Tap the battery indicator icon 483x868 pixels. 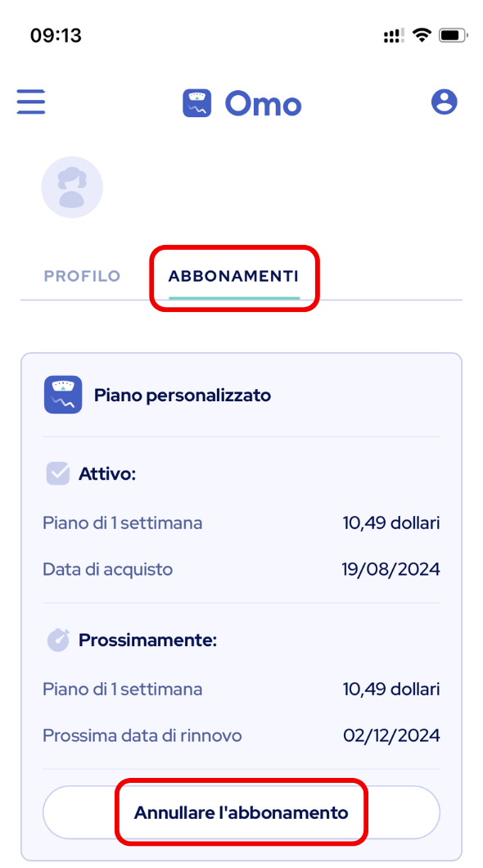(454, 36)
